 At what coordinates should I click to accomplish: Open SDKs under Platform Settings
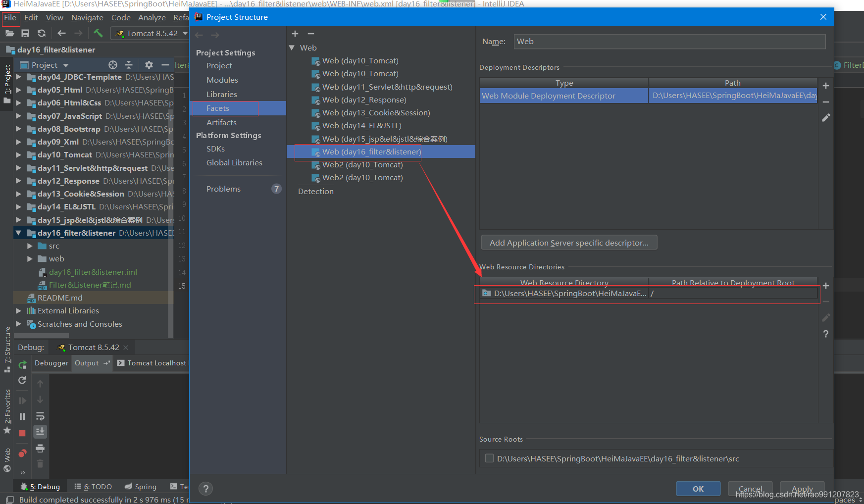(215, 149)
